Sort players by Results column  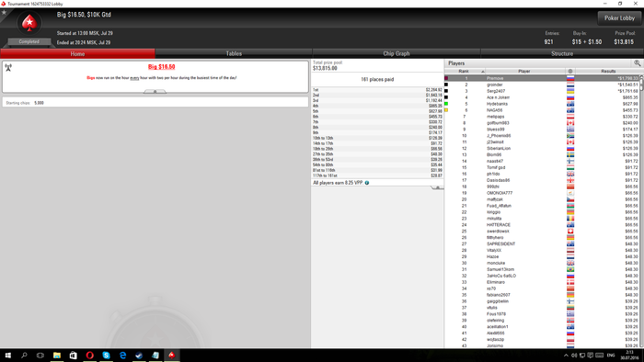[608, 72]
